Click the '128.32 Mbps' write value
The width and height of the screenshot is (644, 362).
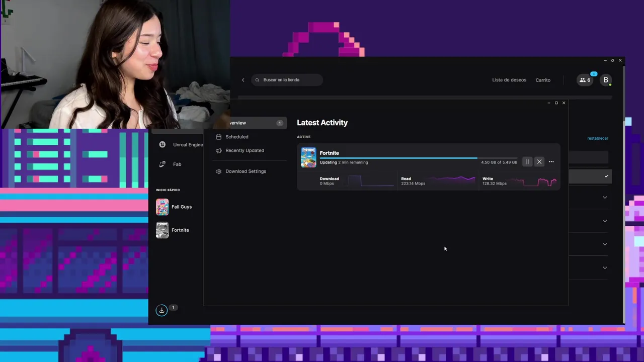pos(494,184)
